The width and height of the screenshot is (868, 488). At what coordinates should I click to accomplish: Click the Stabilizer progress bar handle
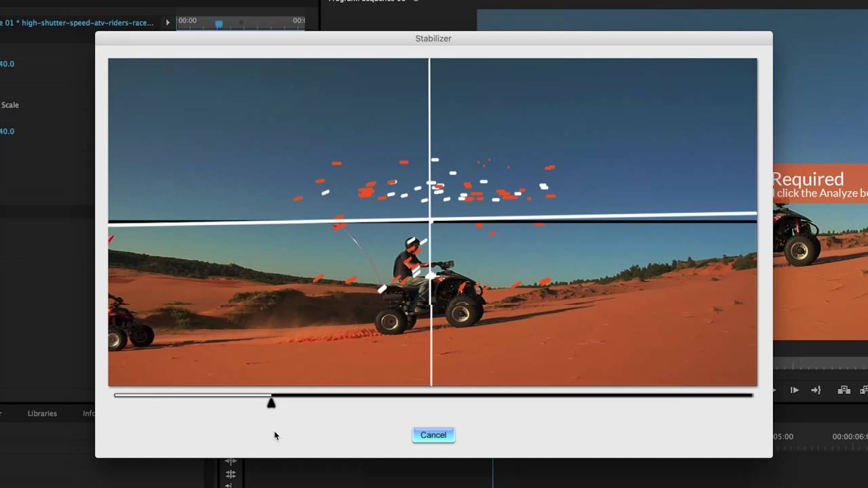tap(271, 403)
